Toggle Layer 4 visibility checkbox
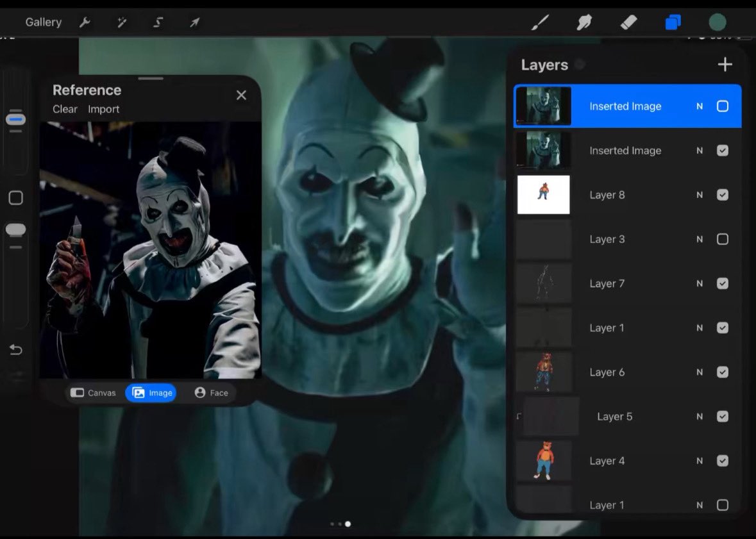756x539 pixels. pos(722,461)
